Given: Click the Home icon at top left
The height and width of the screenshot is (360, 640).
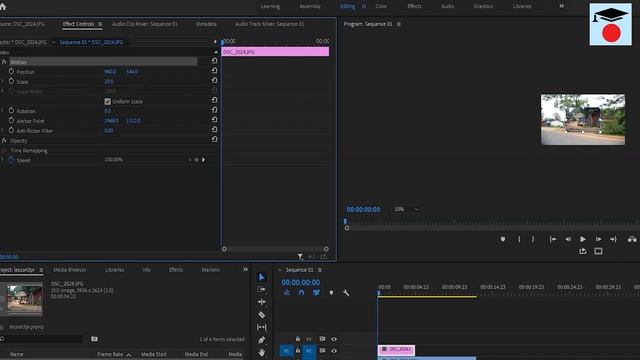Looking at the screenshot, I should coord(3,7).
